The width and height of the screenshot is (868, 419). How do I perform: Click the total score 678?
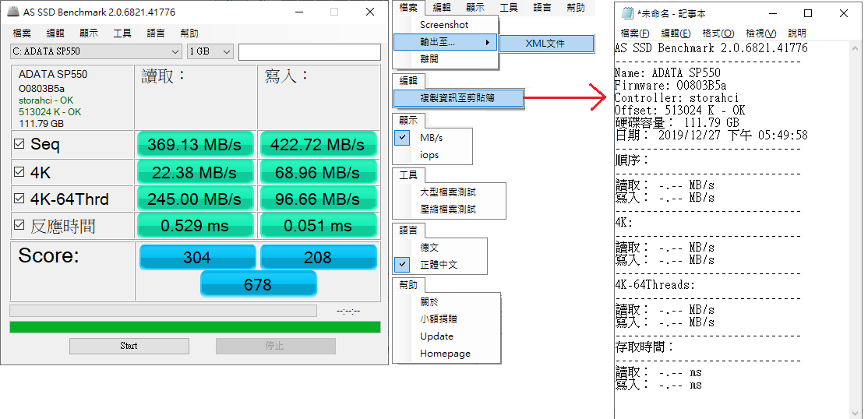[x=258, y=284]
